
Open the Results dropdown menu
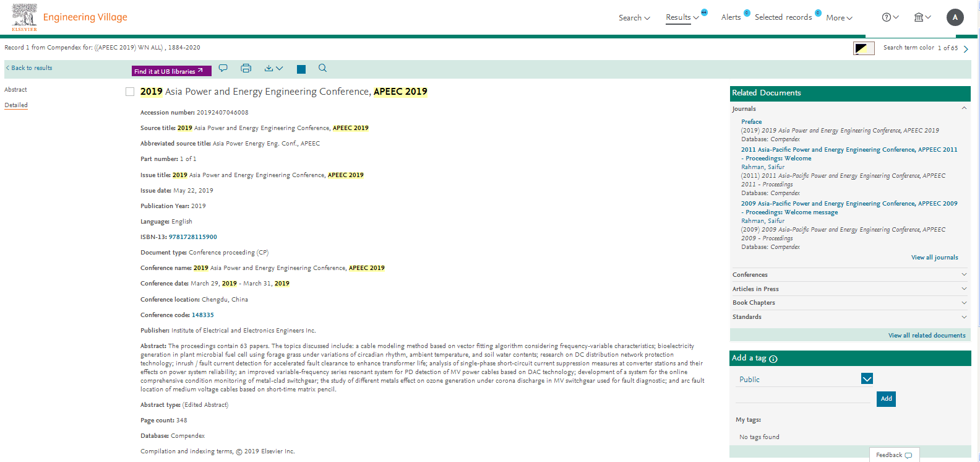[682, 17]
